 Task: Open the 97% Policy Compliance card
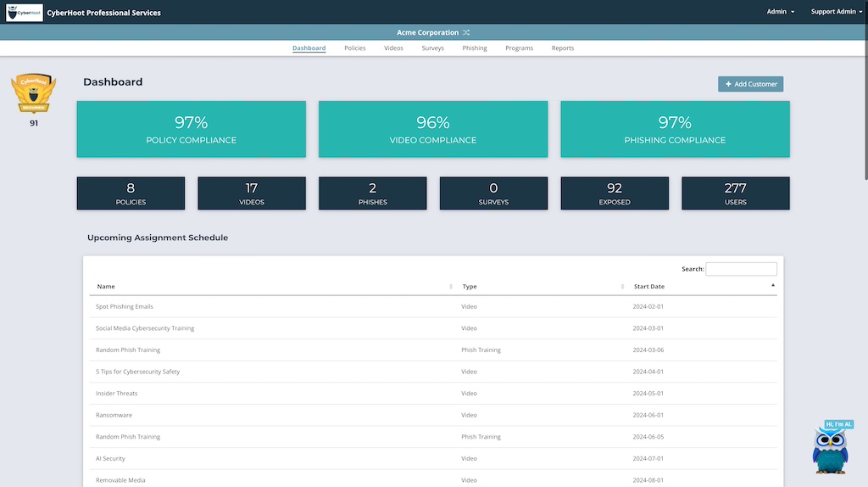191,129
